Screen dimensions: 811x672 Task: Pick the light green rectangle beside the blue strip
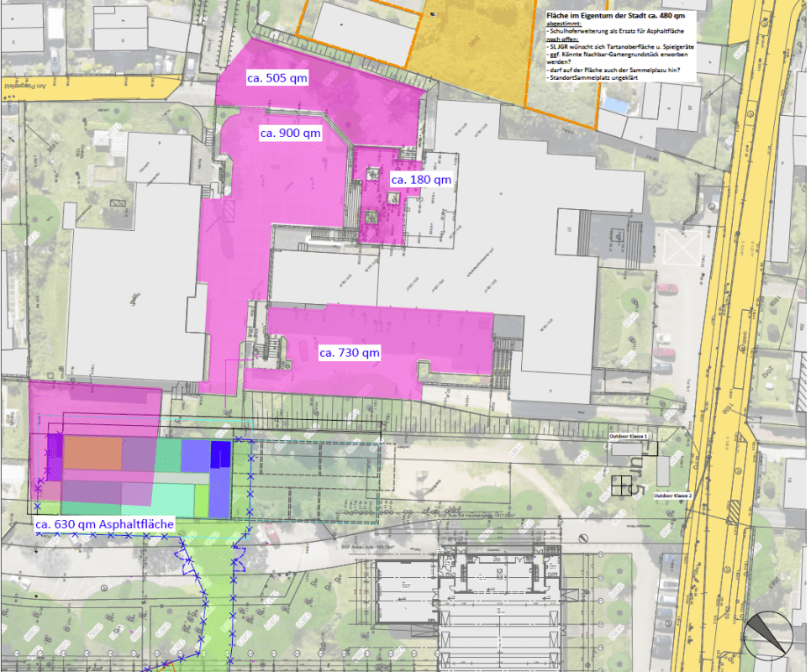coord(201,501)
